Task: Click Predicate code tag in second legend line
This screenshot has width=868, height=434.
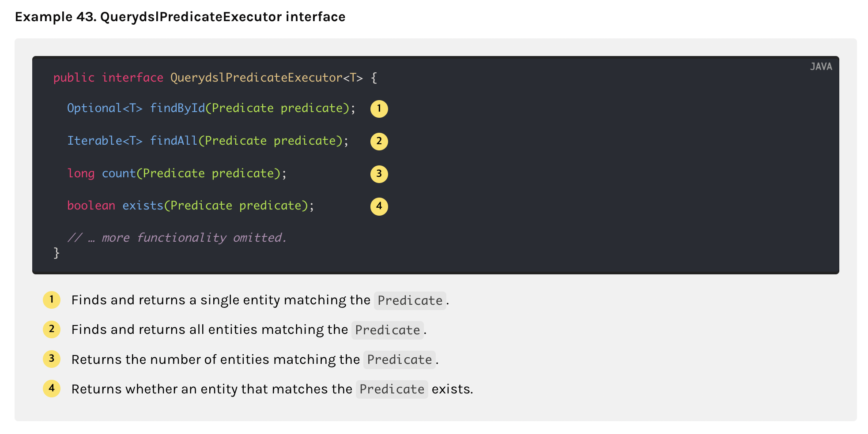Action: pos(387,330)
